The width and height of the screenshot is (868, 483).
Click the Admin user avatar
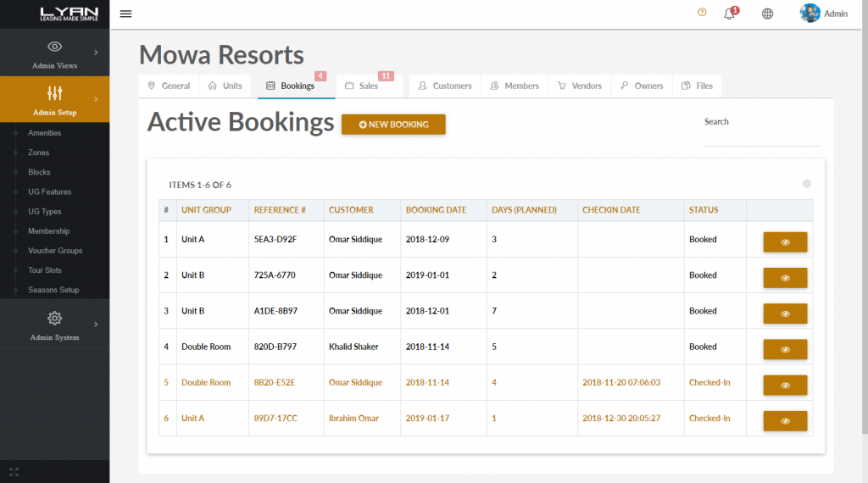(810, 14)
